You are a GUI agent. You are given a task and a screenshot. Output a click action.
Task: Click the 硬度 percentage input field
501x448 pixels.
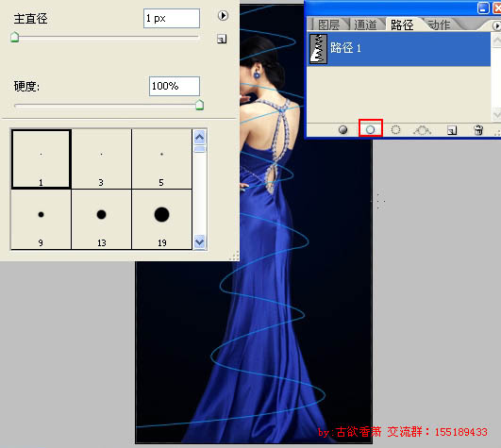point(175,86)
